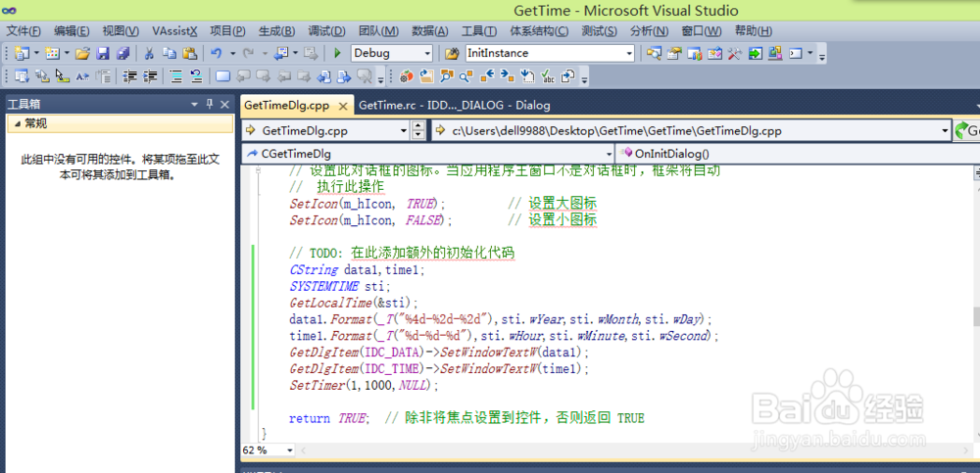This screenshot has height=473, width=980.
Task: Open the 文件(F) menu
Action: click(24, 31)
